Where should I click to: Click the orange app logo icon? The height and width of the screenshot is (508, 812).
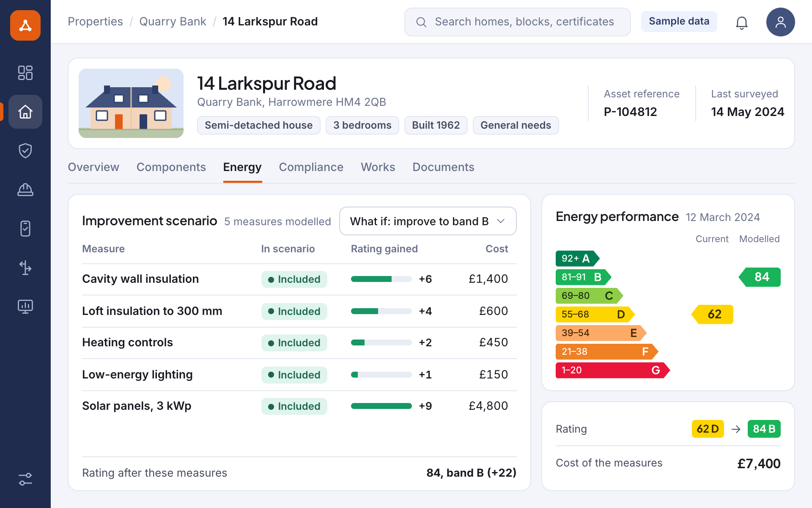(x=25, y=25)
